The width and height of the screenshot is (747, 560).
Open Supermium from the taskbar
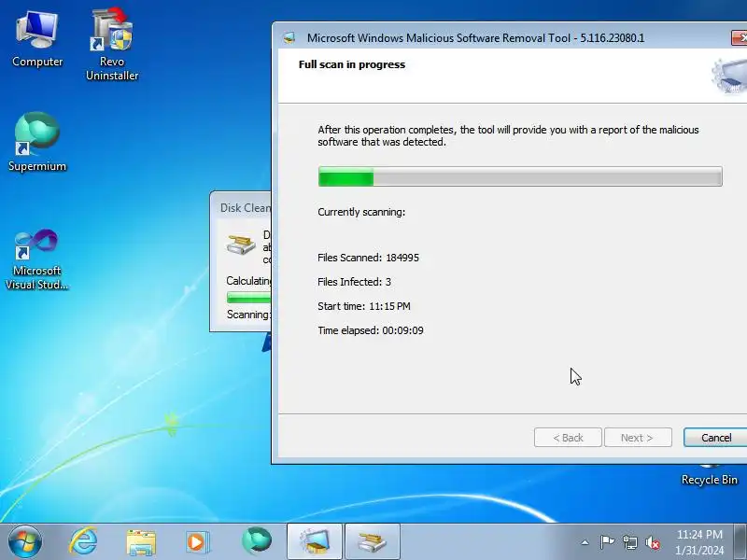(x=257, y=541)
